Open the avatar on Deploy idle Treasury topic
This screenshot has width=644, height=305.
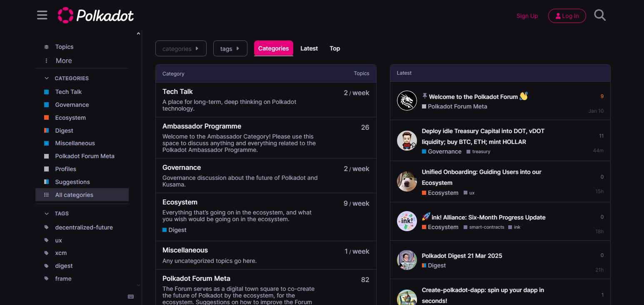[x=407, y=141]
